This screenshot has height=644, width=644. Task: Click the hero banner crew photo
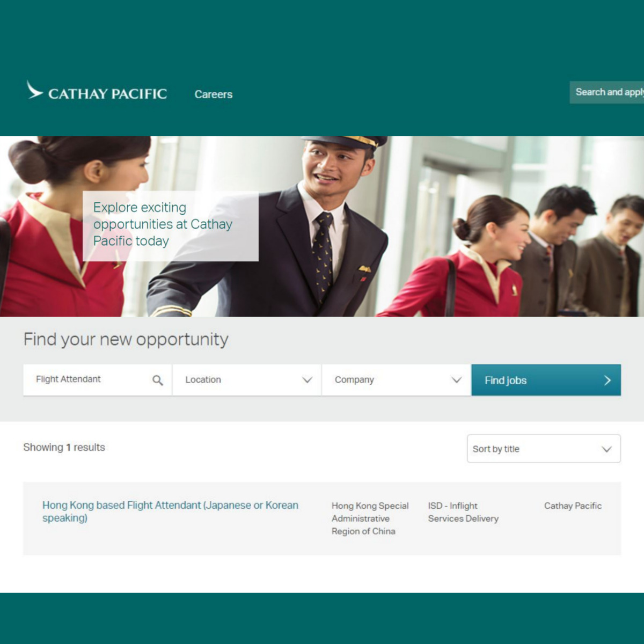(x=322, y=226)
